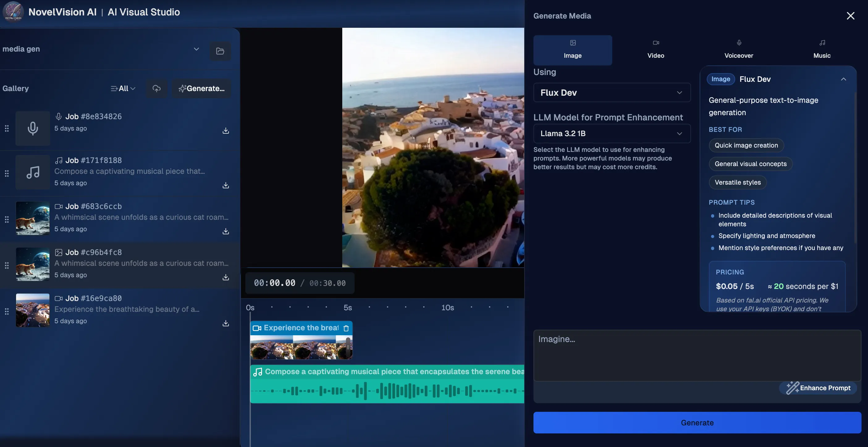Click the 'Experience the breathtaking beauty' description

point(127,309)
